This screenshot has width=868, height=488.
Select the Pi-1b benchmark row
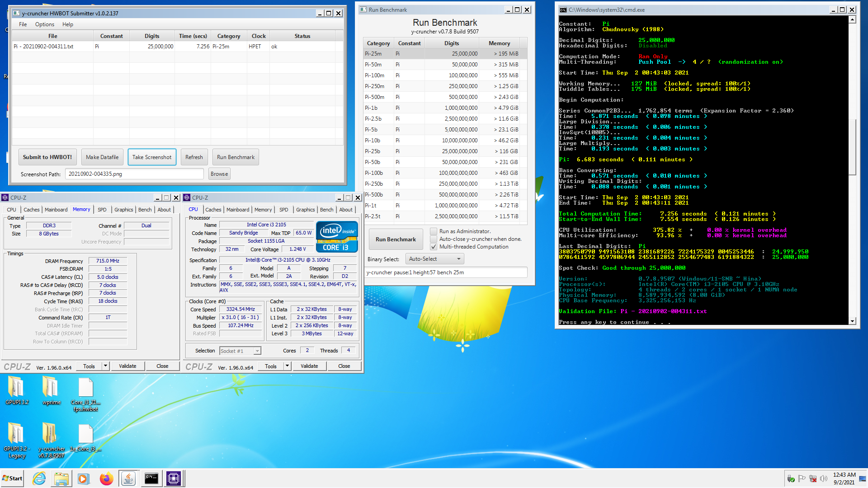(x=445, y=108)
